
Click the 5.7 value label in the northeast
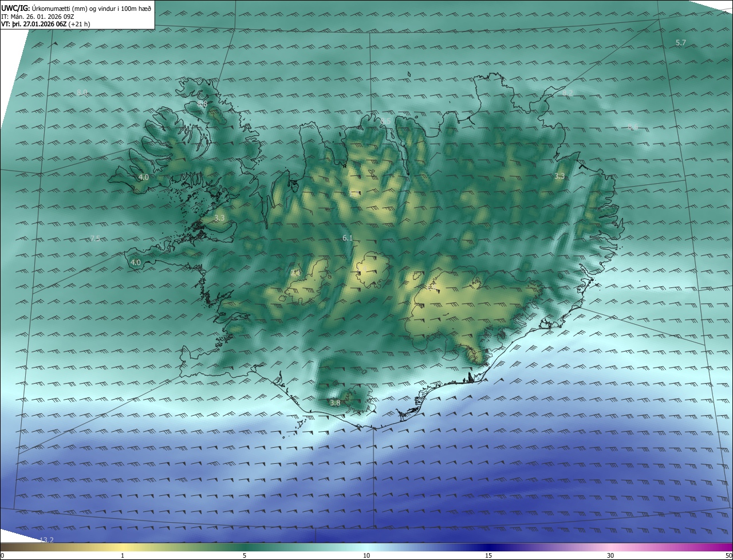click(681, 43)
